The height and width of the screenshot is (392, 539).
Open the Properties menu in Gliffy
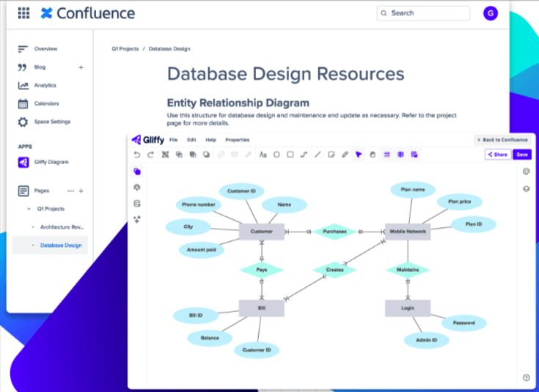point(238,140)
